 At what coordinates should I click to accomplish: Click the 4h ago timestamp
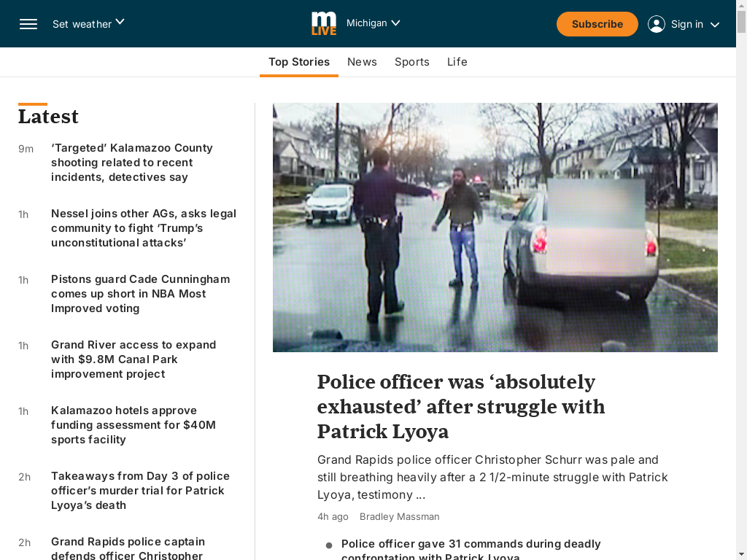click(333, 517)
